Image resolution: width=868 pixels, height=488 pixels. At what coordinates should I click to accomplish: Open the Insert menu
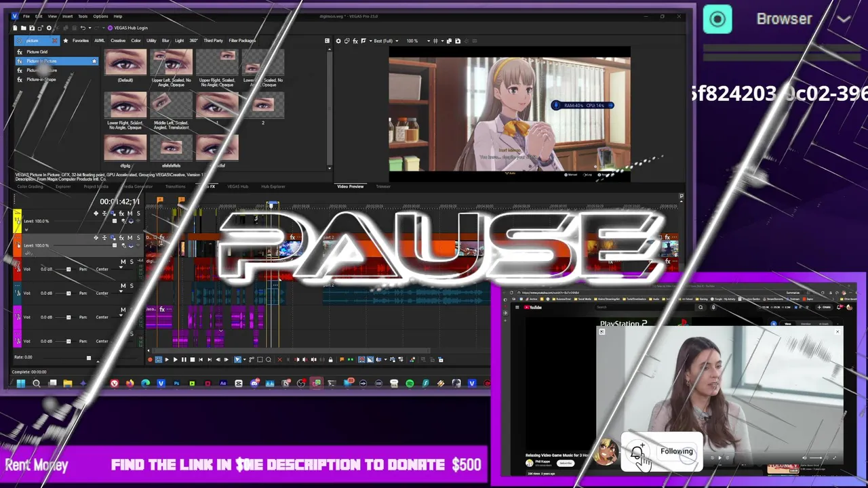[68, 16]
